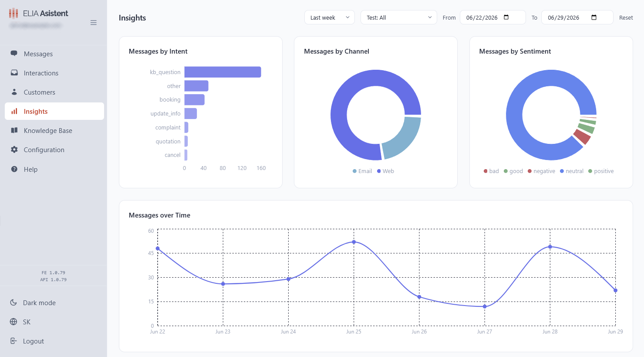Click the quotation intent bar
Viewport: 644px width, 357px height.
(186, 141)
